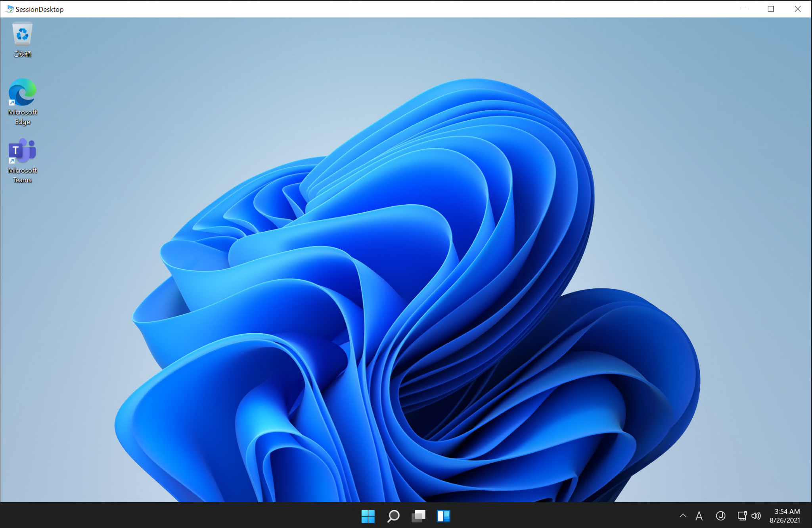Maximize the SessionDesktop window
Screen dimensions: 812x528
pos(771,9)
